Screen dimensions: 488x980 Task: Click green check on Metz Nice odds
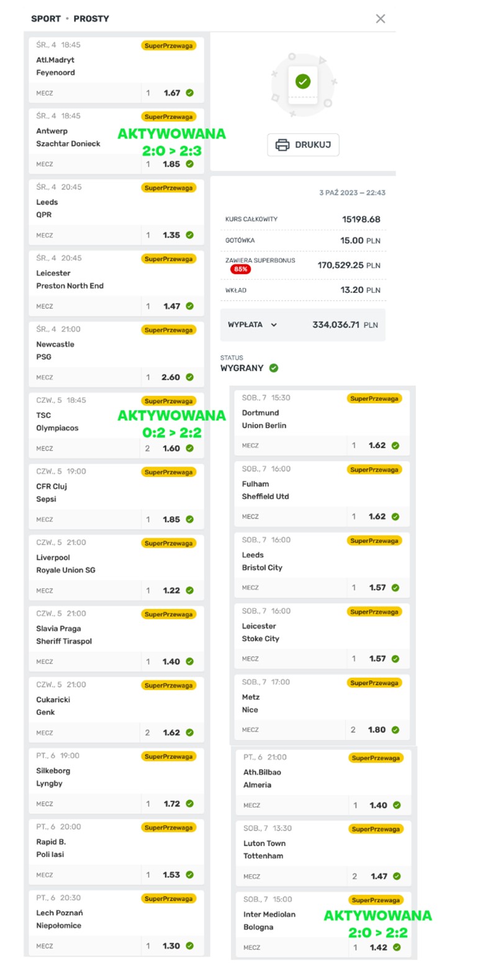coord(395,730)
